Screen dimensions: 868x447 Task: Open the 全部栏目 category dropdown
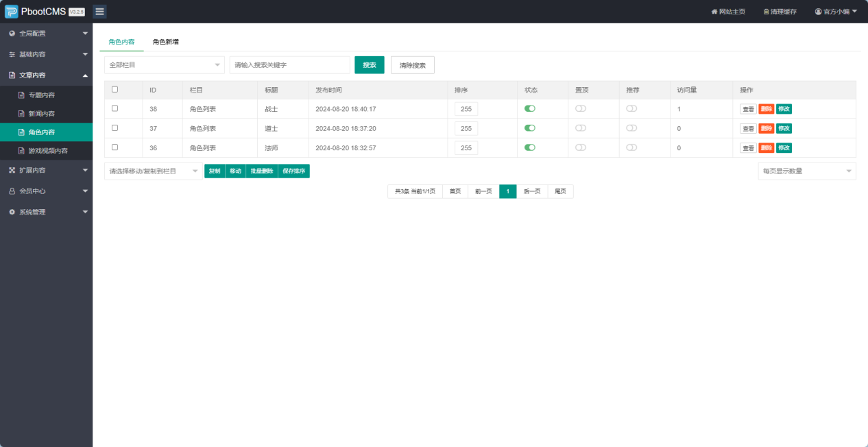[165, 64]
